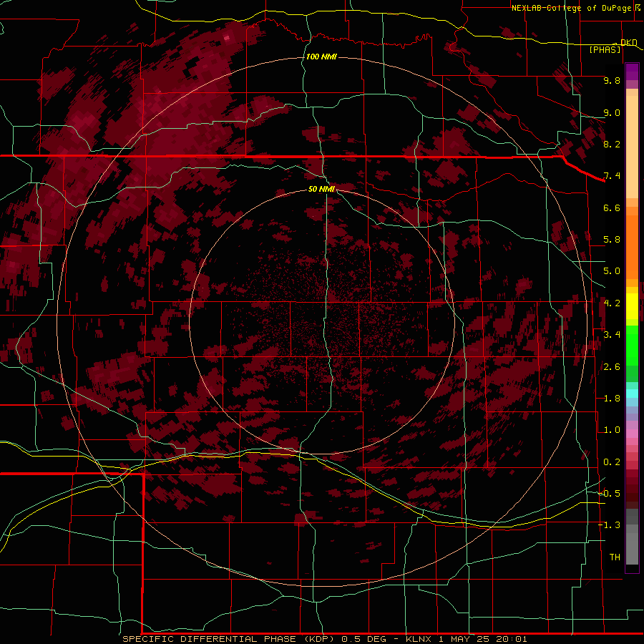
Task: Click the 20:01 timestamp
Action: point(512,639)
